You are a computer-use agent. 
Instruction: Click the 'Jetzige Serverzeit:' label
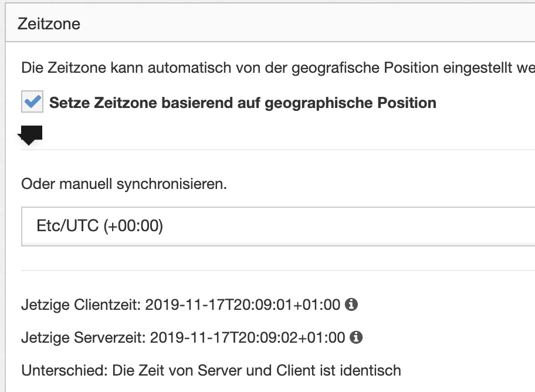83,337
